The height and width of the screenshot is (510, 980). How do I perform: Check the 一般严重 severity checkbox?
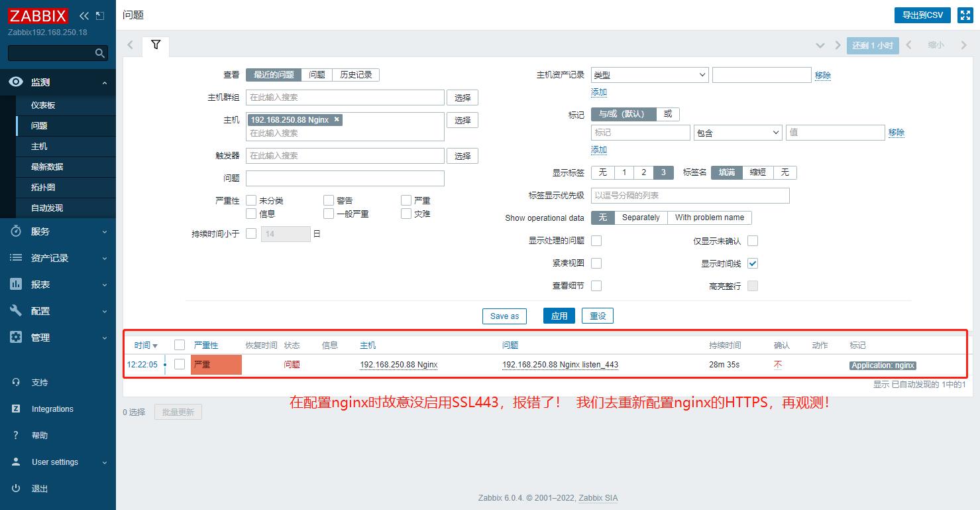(x=329, y=214)
